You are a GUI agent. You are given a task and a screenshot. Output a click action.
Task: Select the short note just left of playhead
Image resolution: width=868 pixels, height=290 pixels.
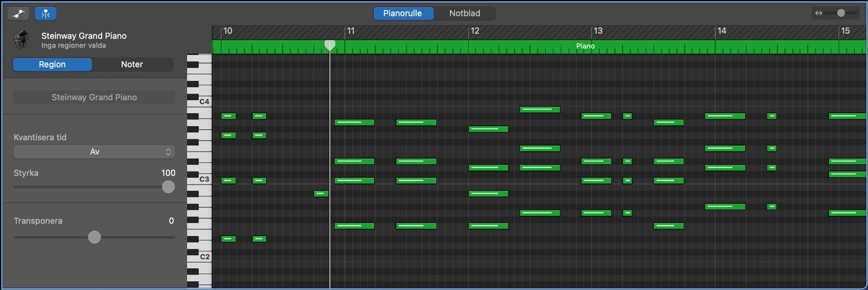[x=321, y=194]
